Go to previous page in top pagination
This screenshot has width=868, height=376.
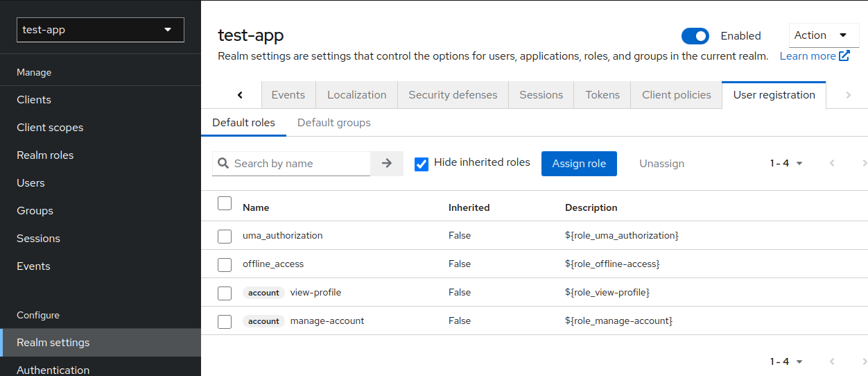point(832,164)
